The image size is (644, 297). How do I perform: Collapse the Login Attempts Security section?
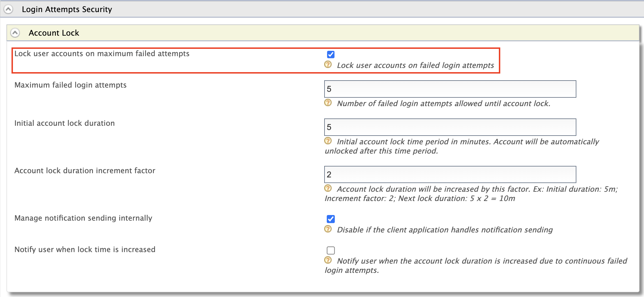[x=9, y=9]
